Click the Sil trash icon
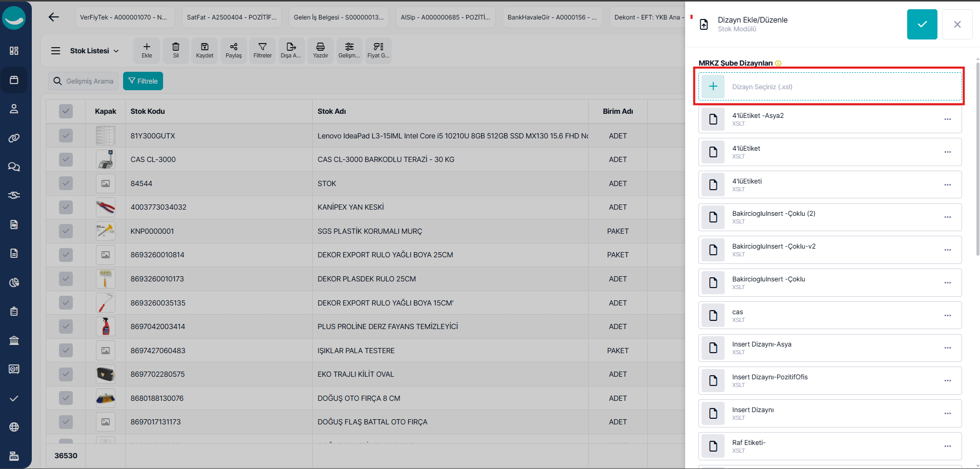980x469 pixels. (x=175, y=50)
